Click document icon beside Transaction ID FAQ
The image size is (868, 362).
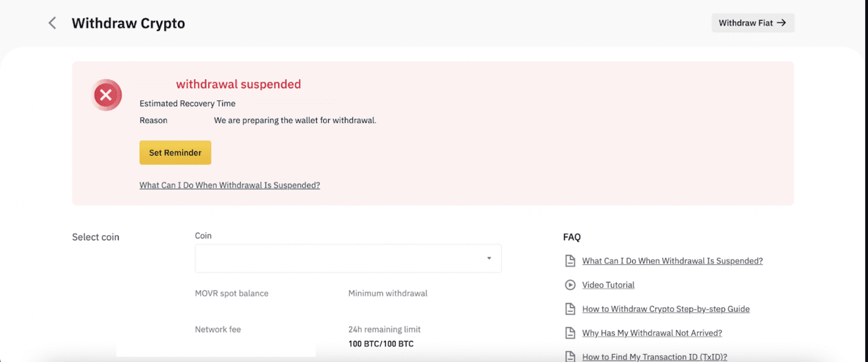[570, 356]
